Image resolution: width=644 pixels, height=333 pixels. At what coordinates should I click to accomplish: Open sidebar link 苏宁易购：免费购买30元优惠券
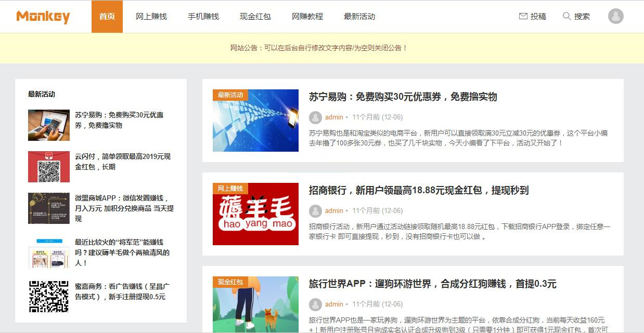point(119,120)
